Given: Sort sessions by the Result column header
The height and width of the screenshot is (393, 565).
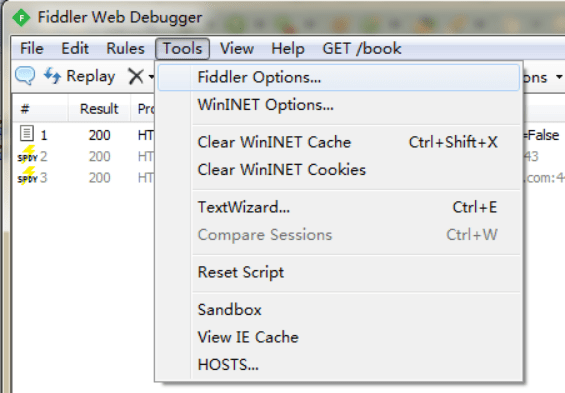Looking at the screenshot, I should [99, 108].
